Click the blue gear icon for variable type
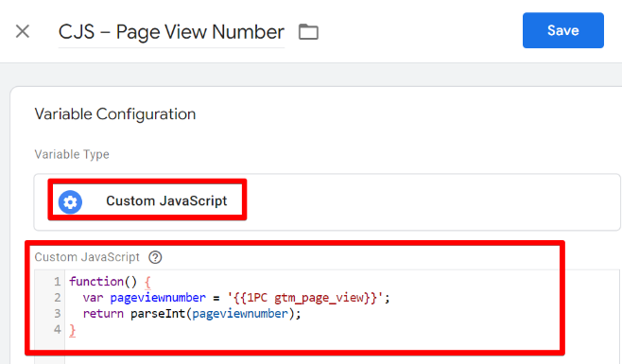 70,202
